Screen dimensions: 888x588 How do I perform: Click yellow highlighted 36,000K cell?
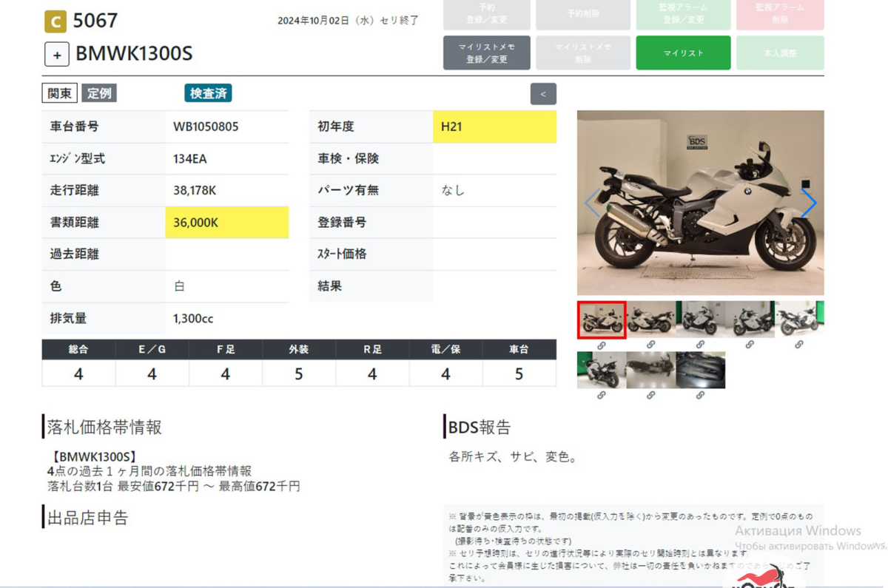227,223
